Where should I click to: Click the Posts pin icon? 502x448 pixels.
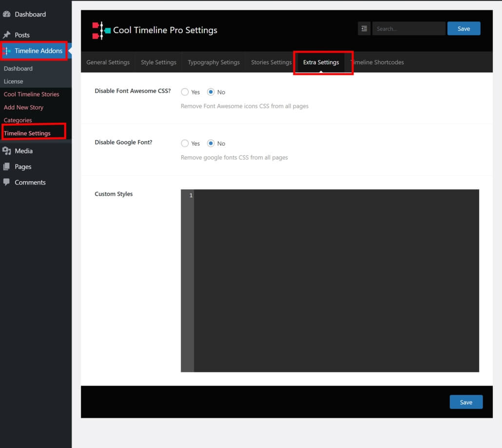pyautogui.click(x=7, y=35)
